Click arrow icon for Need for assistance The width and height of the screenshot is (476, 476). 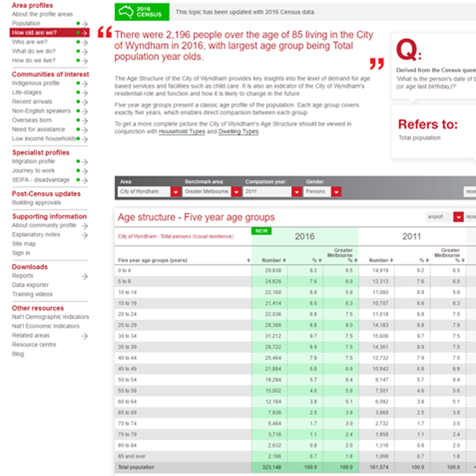point(85,130)
